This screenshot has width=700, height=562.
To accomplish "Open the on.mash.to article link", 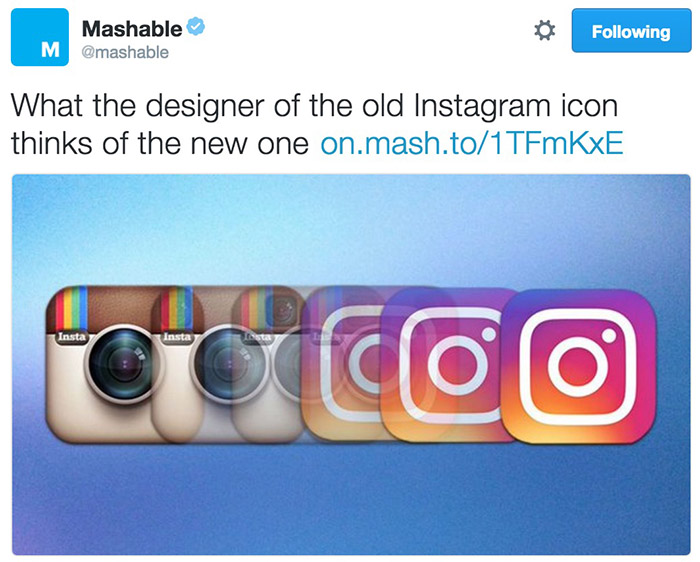I will [472, 142].
